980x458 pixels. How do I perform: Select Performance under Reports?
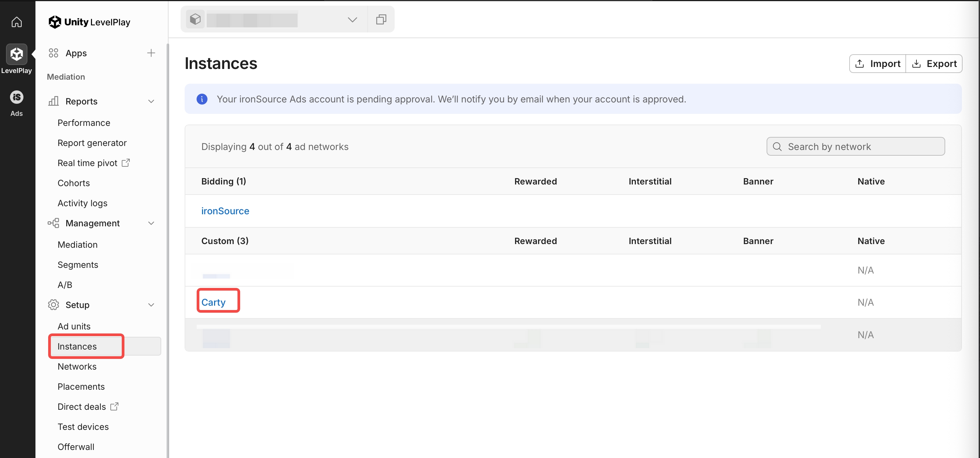pos(84,123)
